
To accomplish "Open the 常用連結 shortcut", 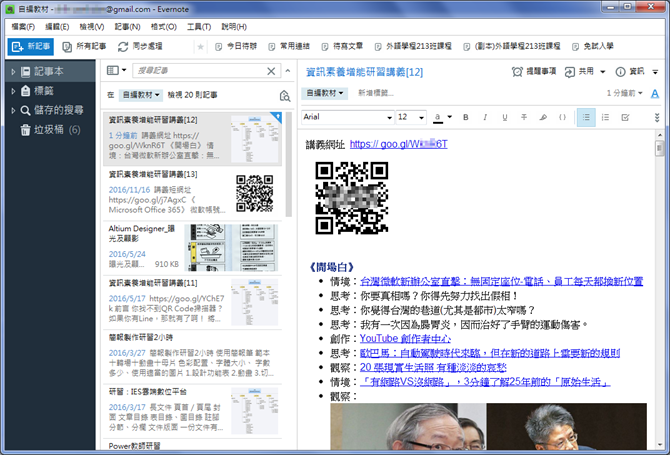I will pyautogui.click(x=289, y=47).
